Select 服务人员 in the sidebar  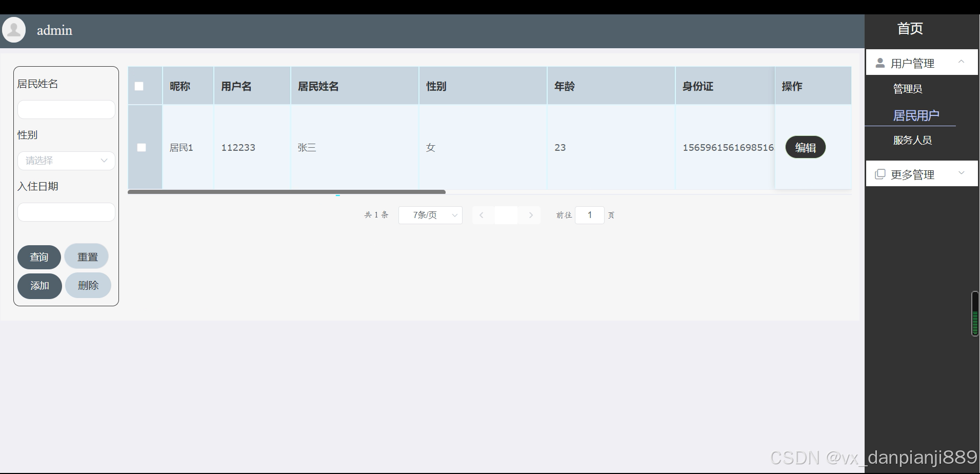pos(912,140)
